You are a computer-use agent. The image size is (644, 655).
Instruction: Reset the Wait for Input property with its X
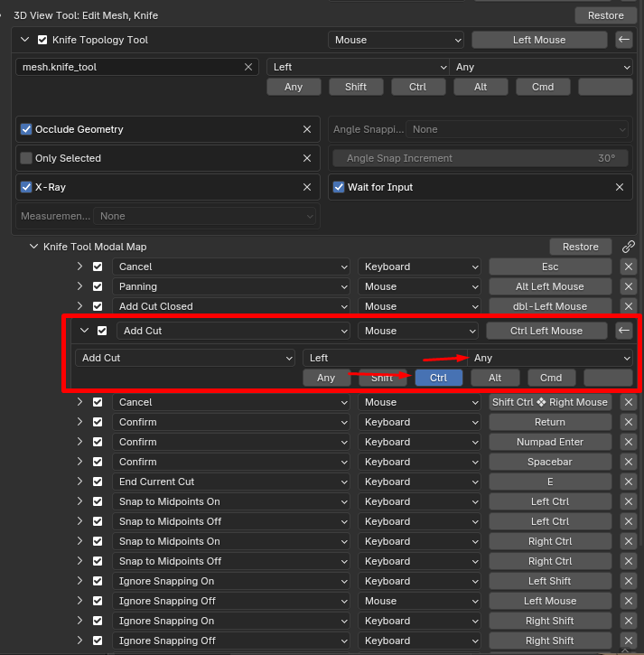(620, 187)
